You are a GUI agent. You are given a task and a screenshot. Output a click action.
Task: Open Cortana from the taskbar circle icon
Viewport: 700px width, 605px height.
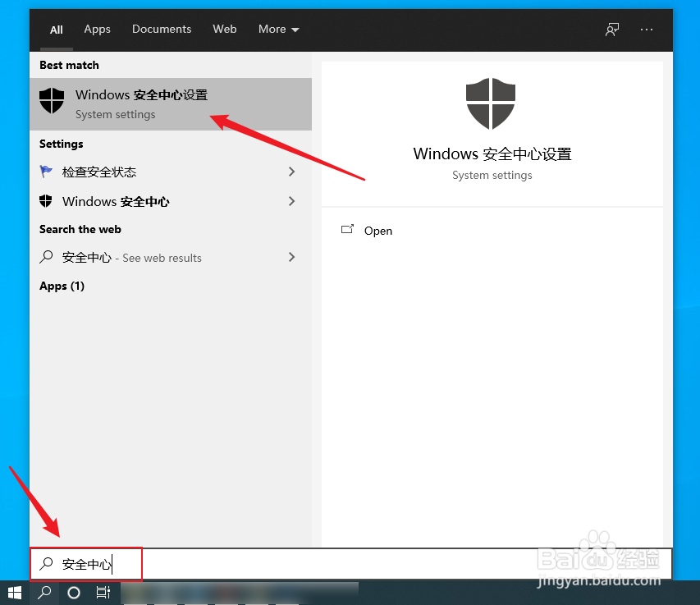[74, 593]
